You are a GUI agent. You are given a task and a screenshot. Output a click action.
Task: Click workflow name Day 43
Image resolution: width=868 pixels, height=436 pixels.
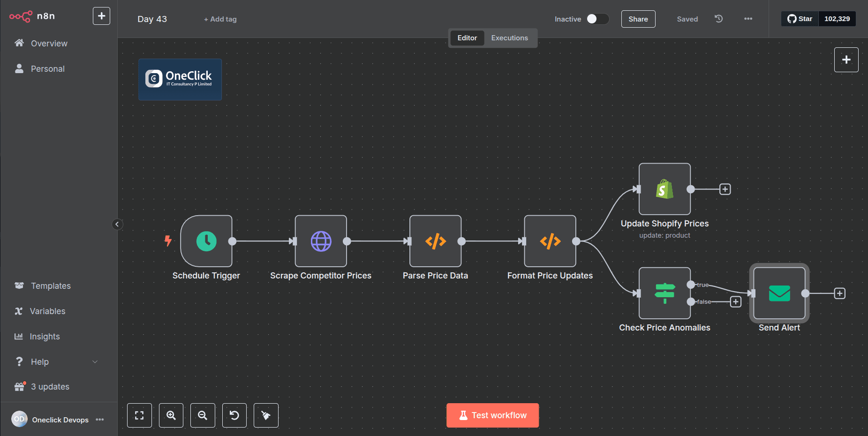(152, 19)
